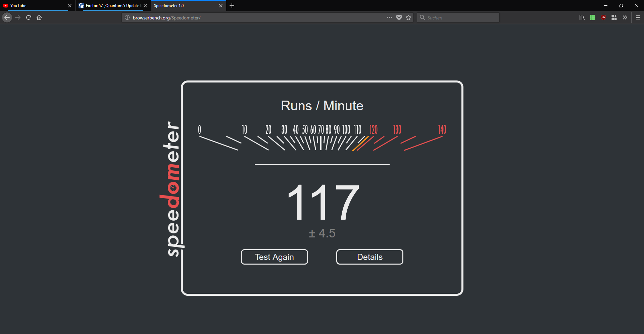Open uBlock Origin extension icon
This screenshot has width=644, height=334.
(x=603, y=17)
